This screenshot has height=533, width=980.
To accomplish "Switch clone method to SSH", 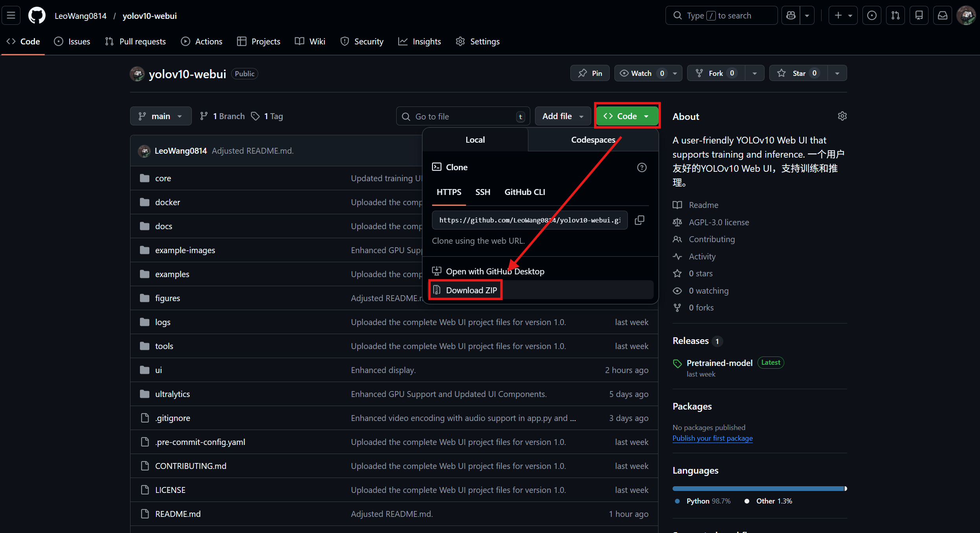I will coord(483,192).
